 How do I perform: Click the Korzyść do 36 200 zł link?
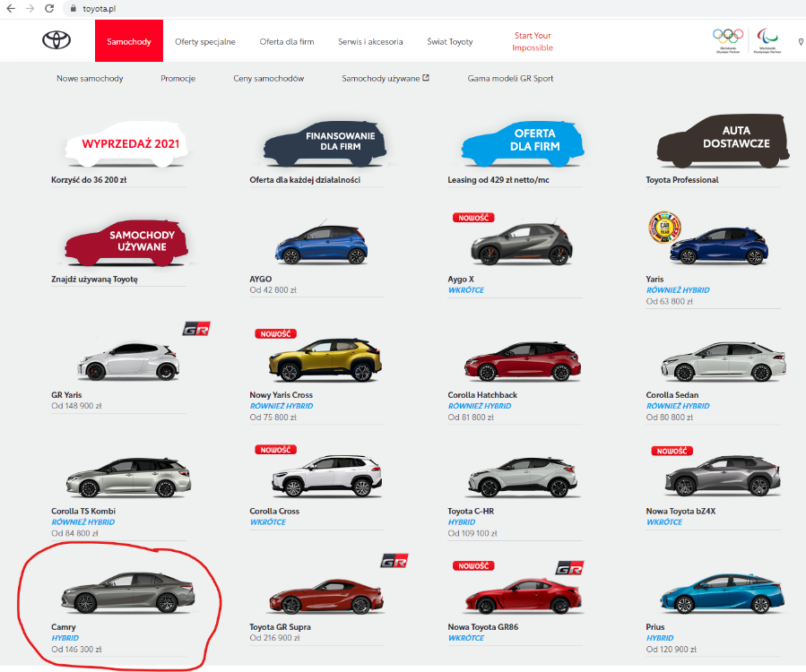(89, 180)
